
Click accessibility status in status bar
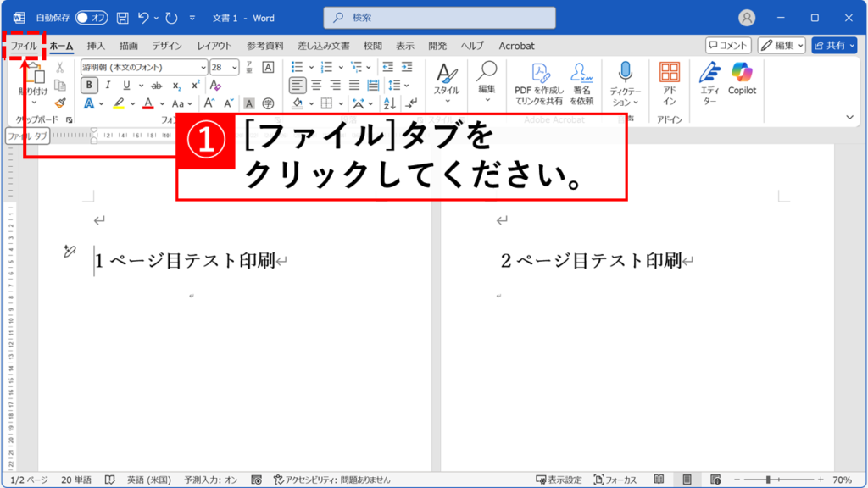tap(331, 480)
